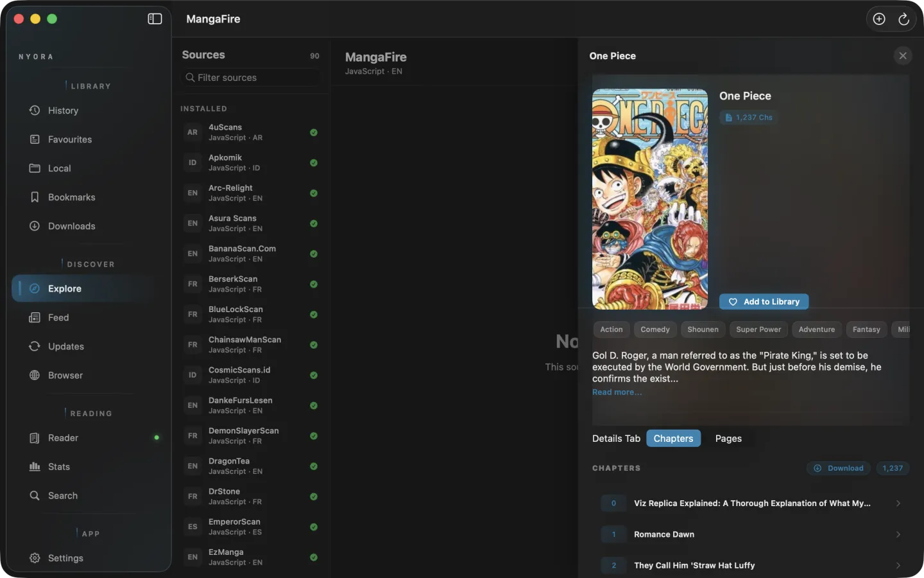Click the ES language badge for EmperorScan
The width and height of the screenshot is (924, 578).
point(193,527)
